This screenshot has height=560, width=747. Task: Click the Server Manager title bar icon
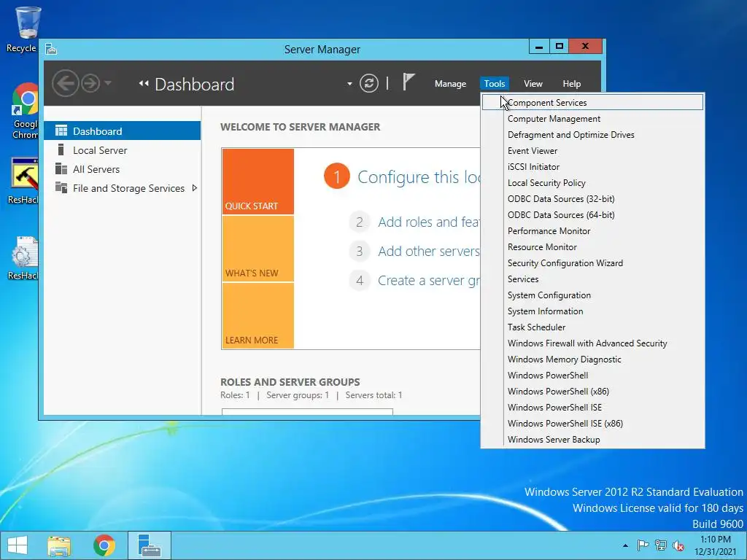coord(51,49)
